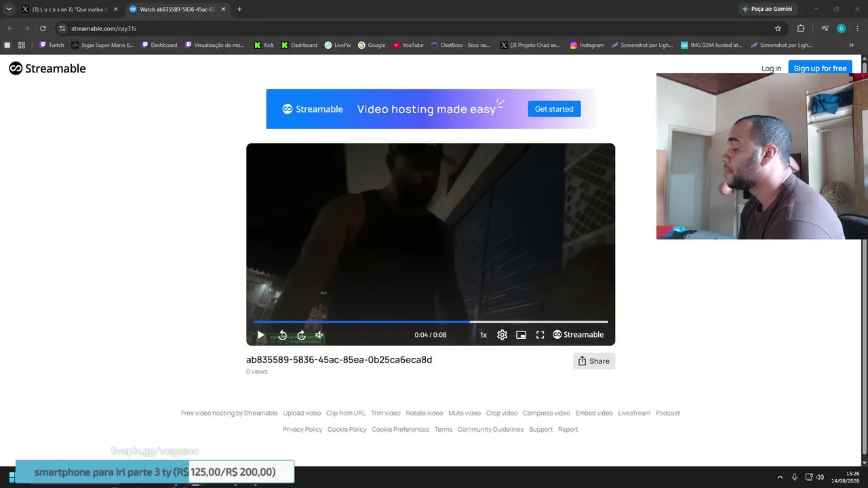Open the Instagram bookmark
Screen dimensions: 868x488
(x=587, y=45)
